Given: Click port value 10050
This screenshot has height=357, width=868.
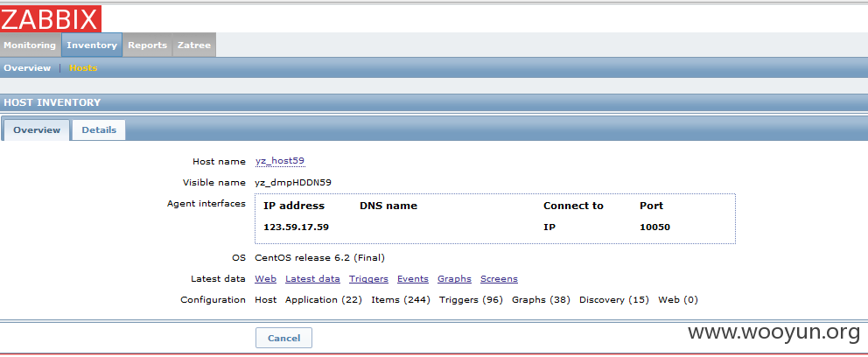Looking at the screenshot, I should point(654,227).
